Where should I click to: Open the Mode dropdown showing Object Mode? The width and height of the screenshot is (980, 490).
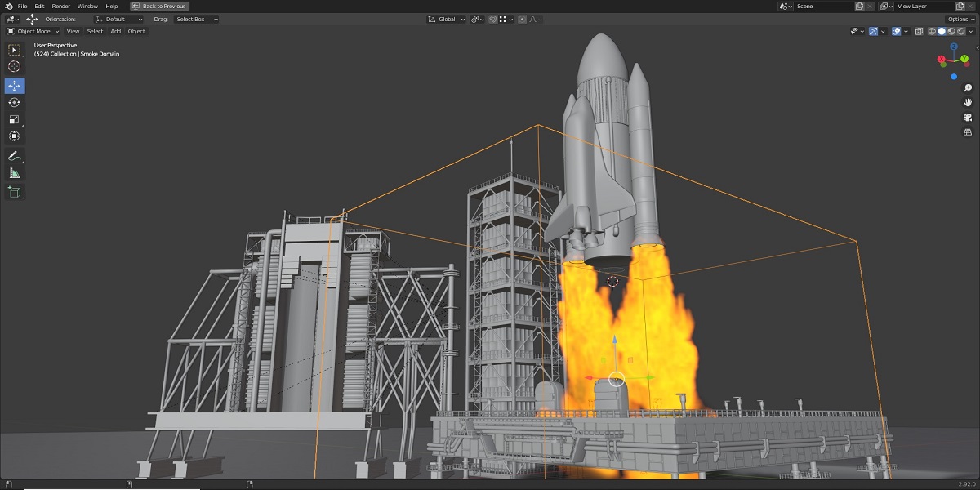31,31
